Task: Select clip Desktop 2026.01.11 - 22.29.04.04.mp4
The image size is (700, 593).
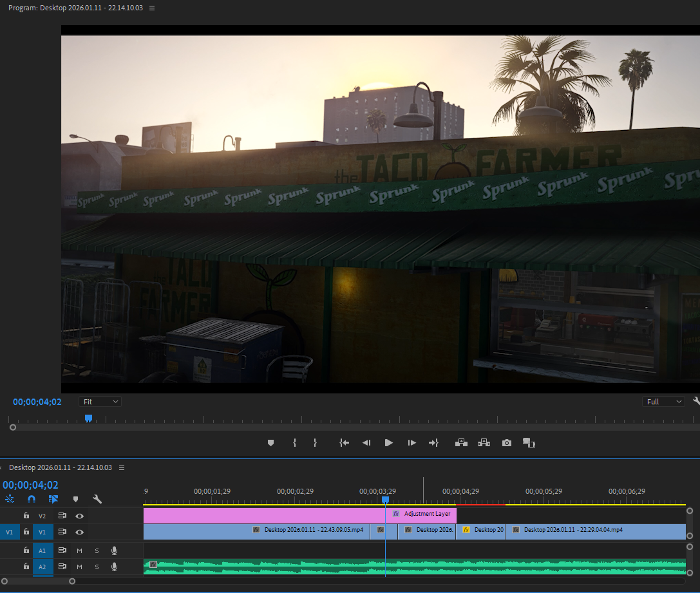Action: point(596,532)
